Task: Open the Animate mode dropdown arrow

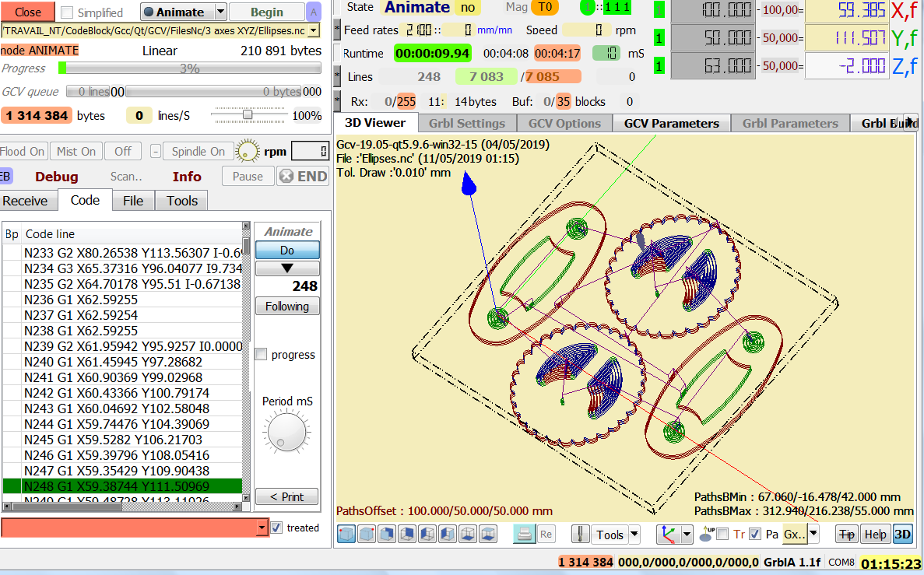Action: pyautogui.click(x=220, y=12)
